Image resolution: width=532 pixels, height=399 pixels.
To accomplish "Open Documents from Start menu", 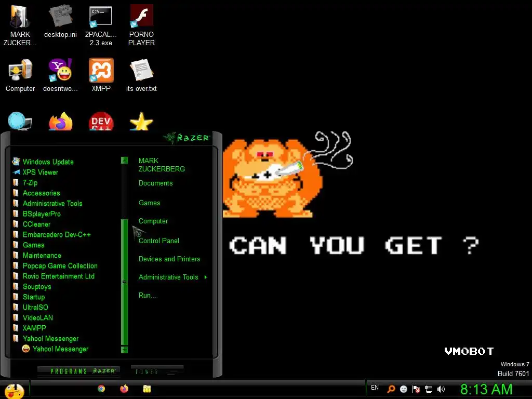I will (156, 183).
